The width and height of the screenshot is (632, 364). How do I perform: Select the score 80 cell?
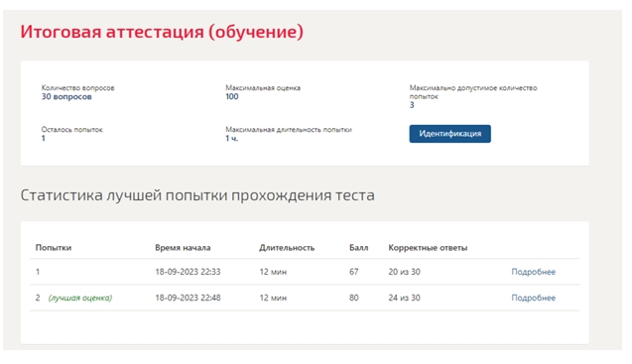(354, 298)
